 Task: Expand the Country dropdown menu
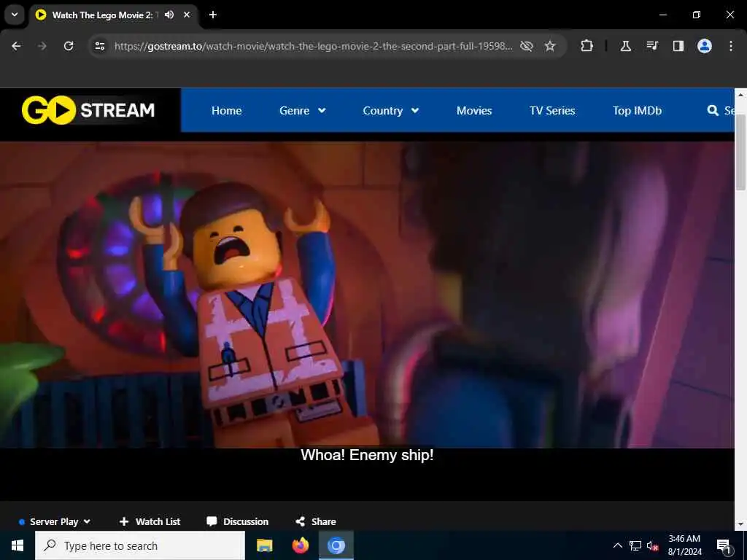[391, 111]
